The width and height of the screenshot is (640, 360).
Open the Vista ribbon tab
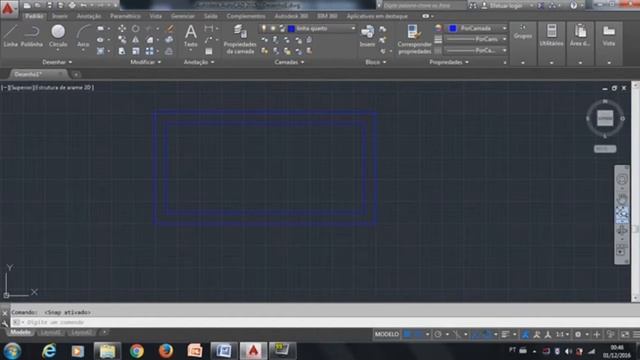pos(156,16)
